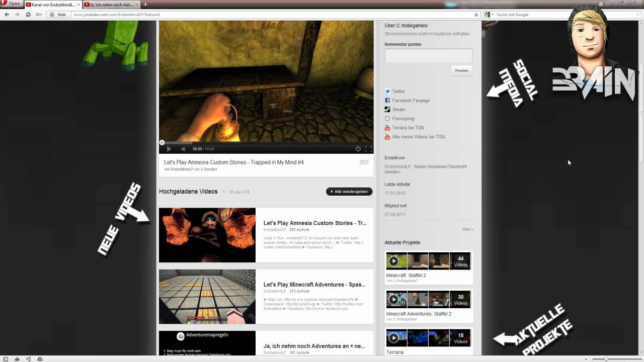Click the '44 Videos' playlist count badge
This screenshot has width=644, height=362.
pyautogui.click(x=460, y=261)
